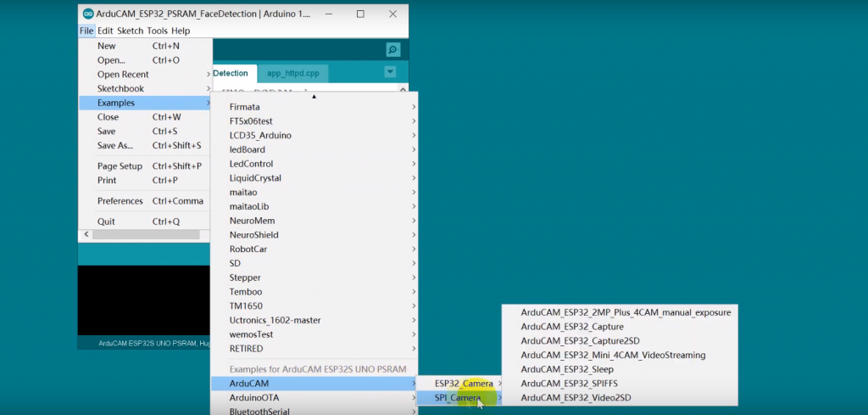
Task: Expand SD examples submenu
Action: click(x=314, y=263)
